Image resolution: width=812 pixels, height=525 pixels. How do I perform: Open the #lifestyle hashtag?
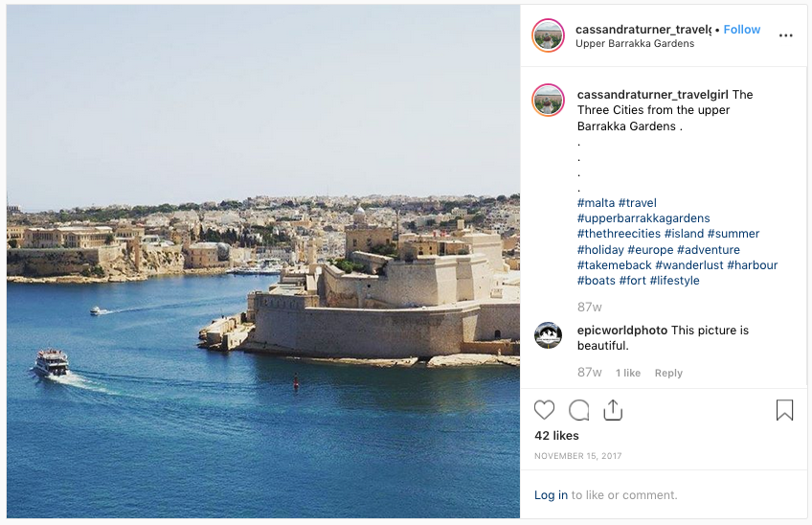(x=675, y=281)
